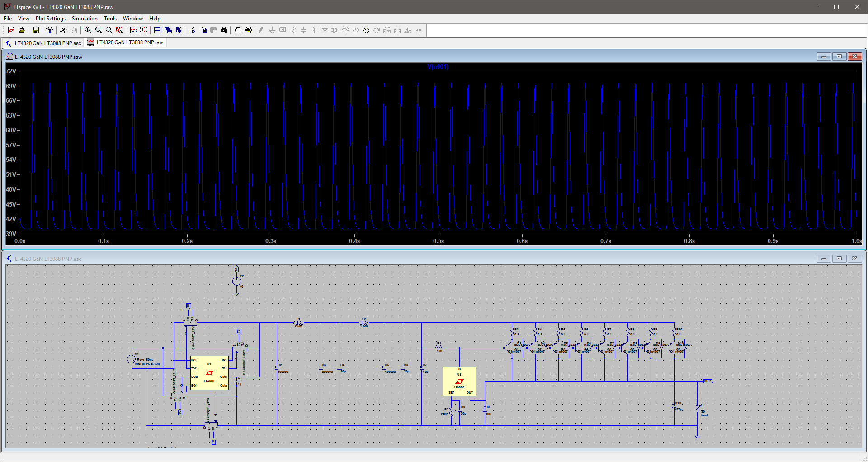Open the Window menu

133,19
